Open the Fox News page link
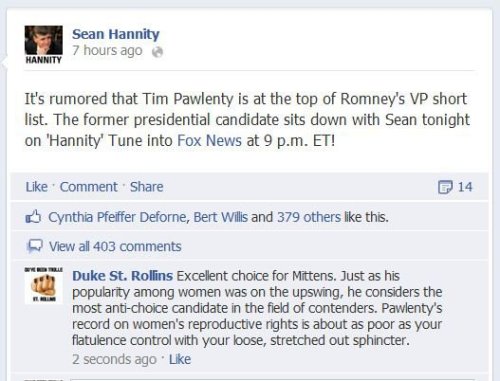Image resolution: width=500 pixels, height=381 pixels. 209,141
